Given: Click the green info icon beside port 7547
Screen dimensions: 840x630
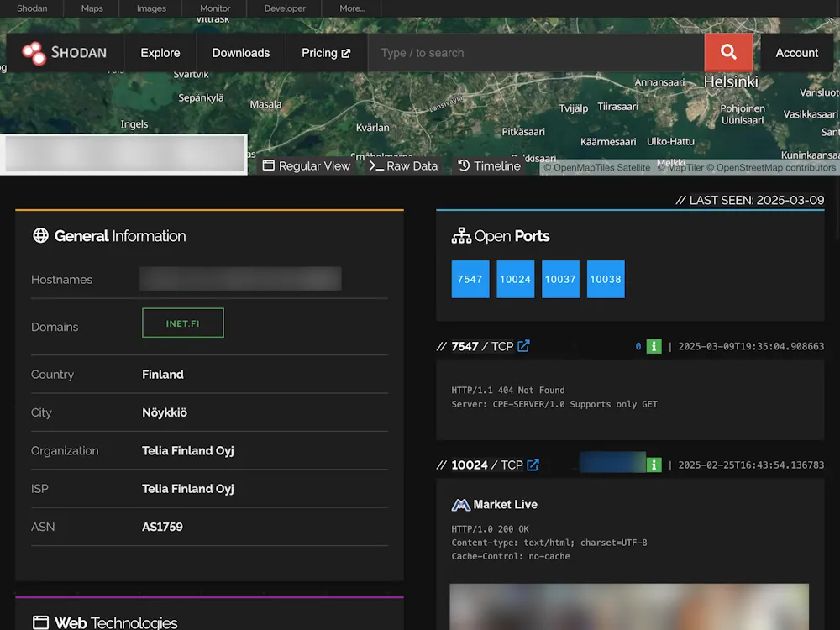Looking at the screenshot, I should pos(654,347).
